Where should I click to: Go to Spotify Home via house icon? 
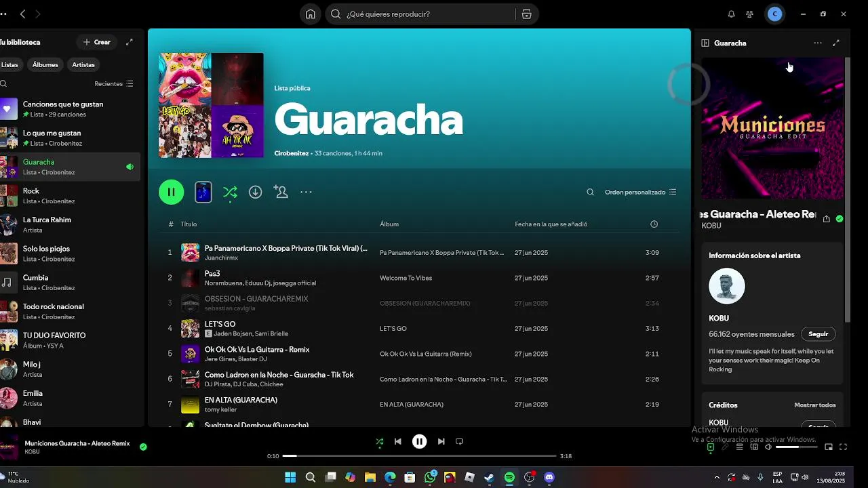coord(311,14)
